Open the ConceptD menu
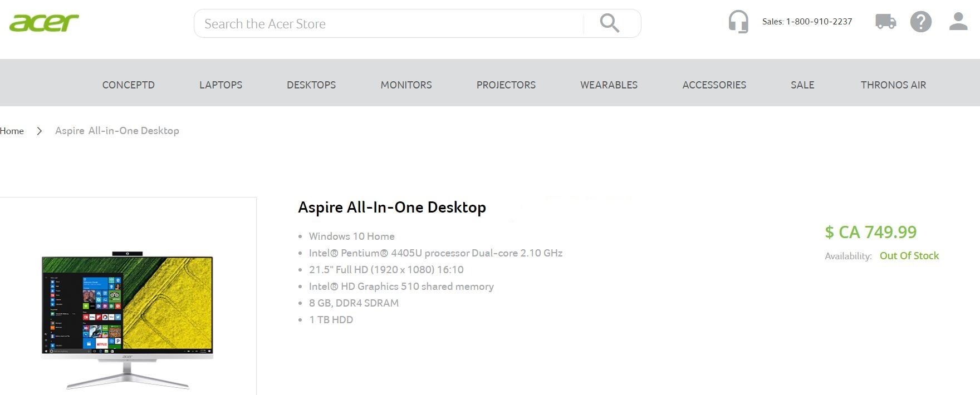980x395 pixels. 128,85
